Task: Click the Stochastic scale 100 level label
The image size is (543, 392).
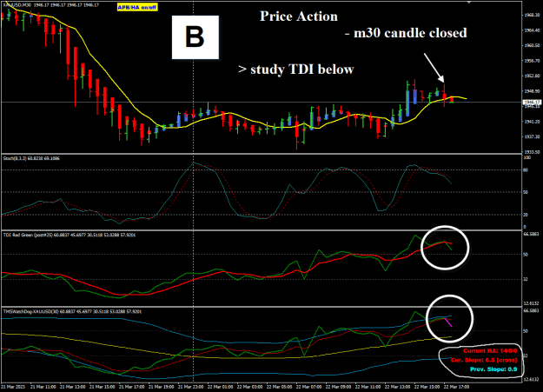Action: pos(526,157)
